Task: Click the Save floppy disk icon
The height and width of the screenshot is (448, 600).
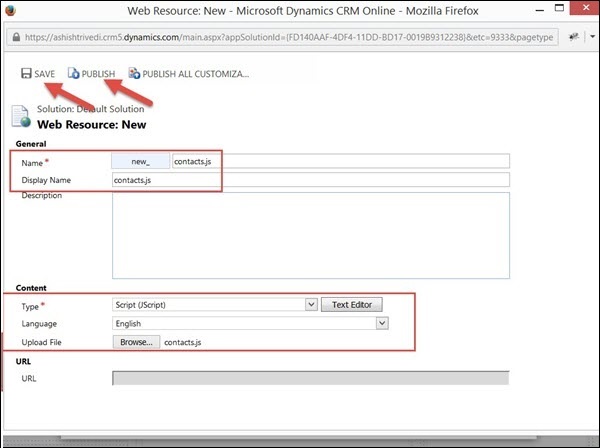Action: [26, 73]
